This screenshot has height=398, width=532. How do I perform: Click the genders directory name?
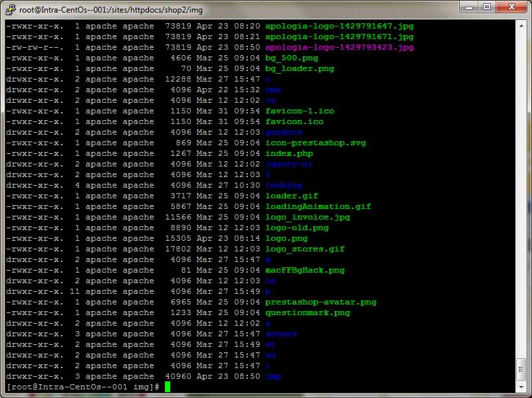pos(284,132)
